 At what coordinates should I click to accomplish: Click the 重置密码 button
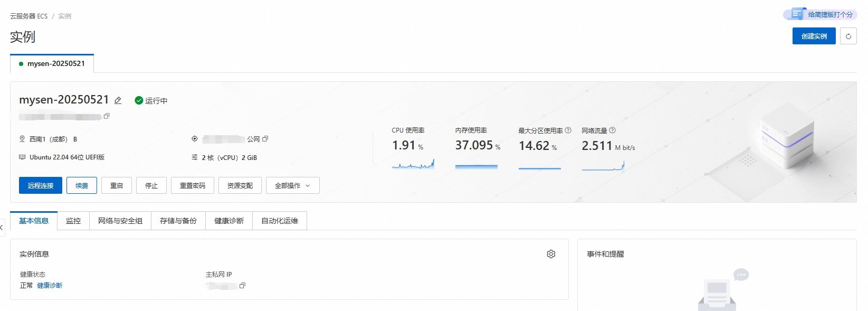click(193, 186)
